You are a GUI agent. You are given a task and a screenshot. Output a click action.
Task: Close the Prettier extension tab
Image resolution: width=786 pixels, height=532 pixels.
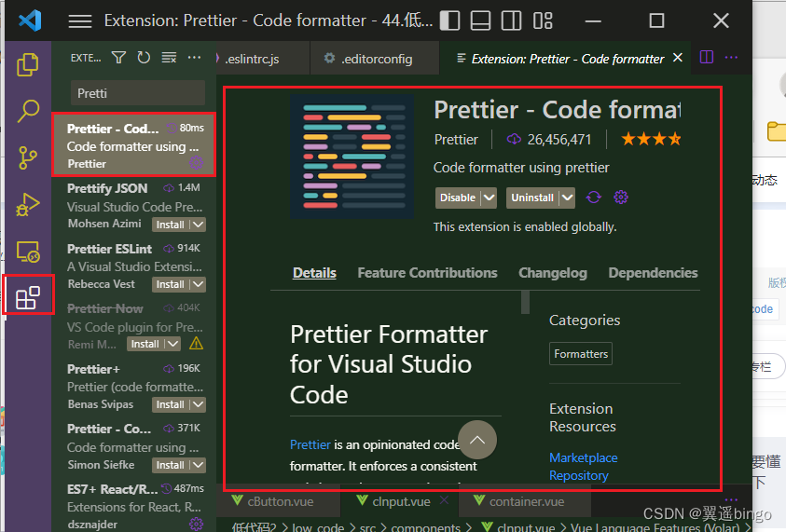point(678,58)
